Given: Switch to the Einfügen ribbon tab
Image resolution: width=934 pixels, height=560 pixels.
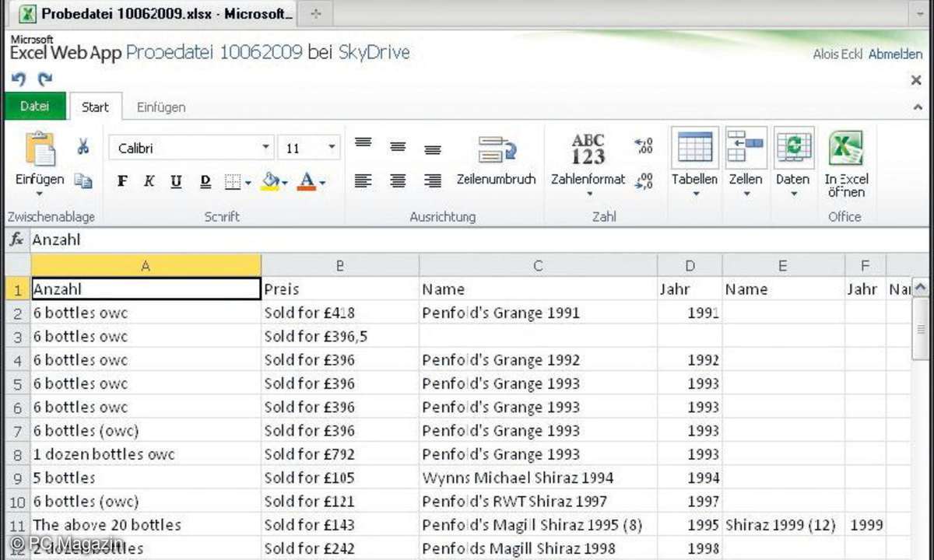Looking at the screenshot, I should coord(161,107).
